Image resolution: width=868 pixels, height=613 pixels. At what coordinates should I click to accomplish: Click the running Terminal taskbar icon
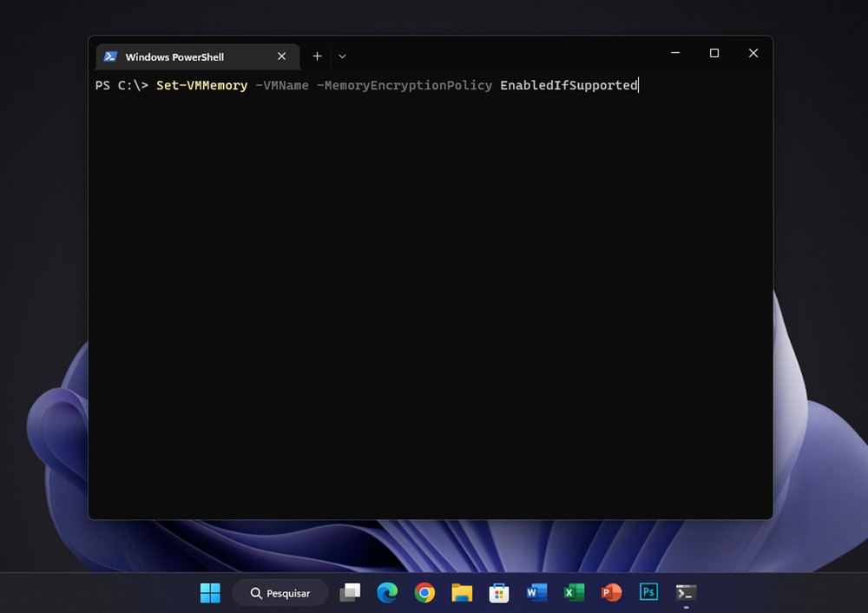tap(686, 593)
